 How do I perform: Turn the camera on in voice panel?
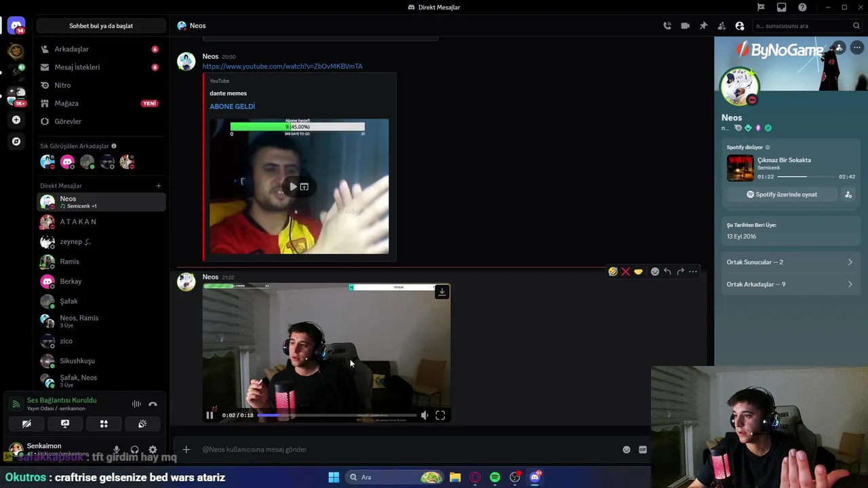26,424
